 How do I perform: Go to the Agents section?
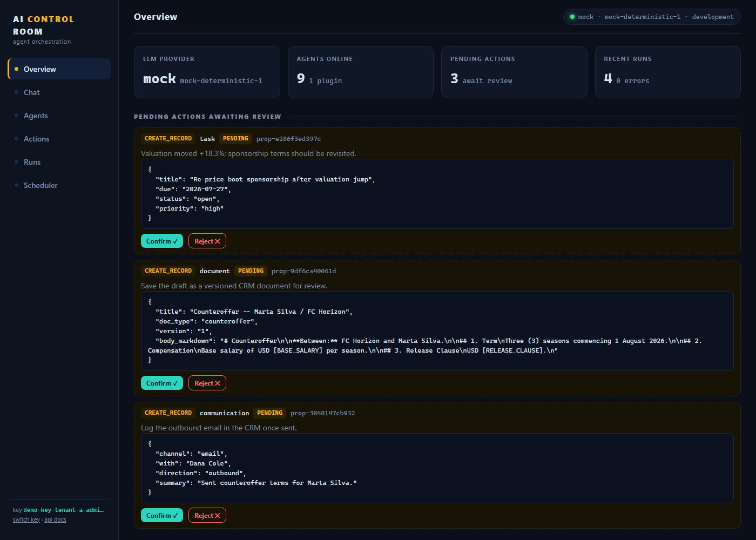coord(59,116)
